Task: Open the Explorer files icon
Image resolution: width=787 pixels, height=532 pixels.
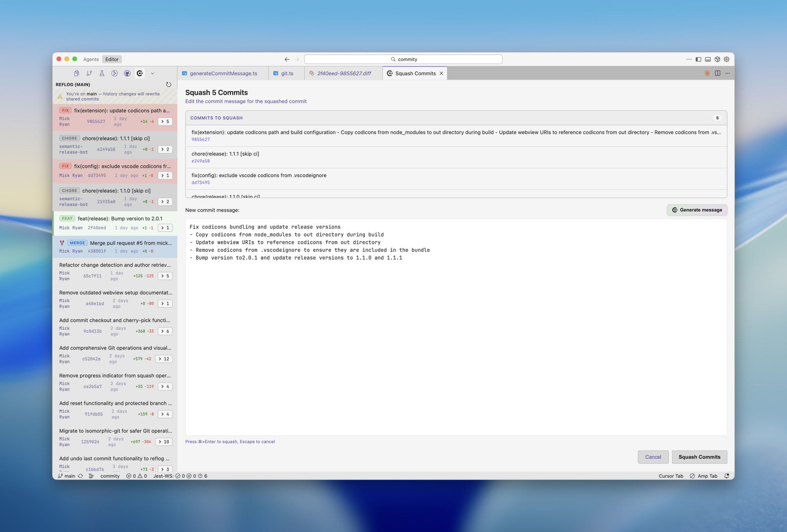Action: (77, 73)
